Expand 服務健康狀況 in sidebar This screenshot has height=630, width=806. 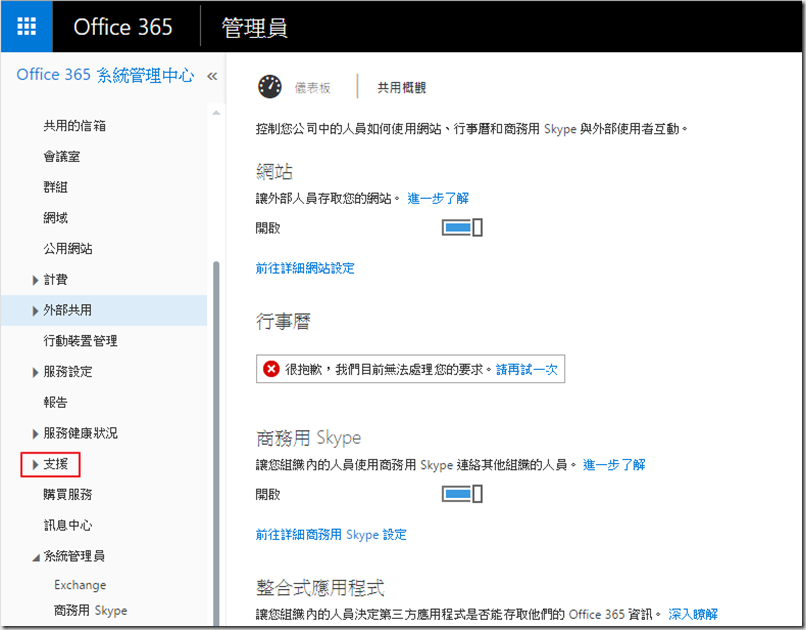point(37,433)
